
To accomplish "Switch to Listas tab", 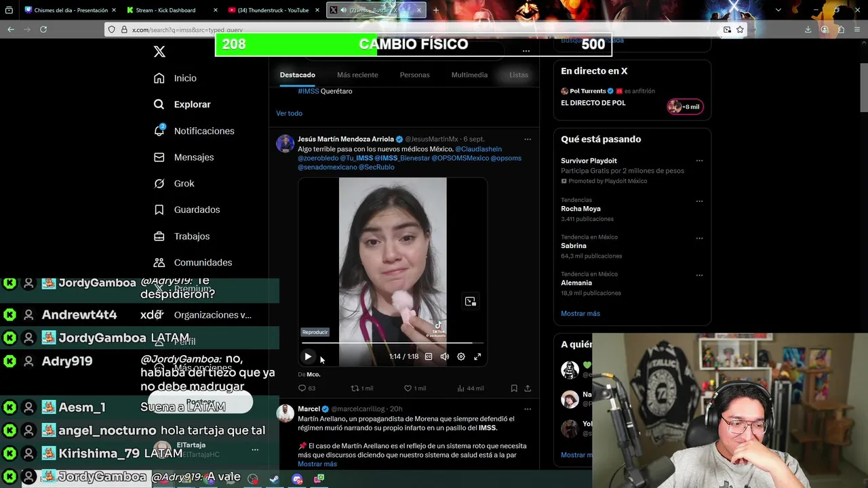I will pos(519,75).
